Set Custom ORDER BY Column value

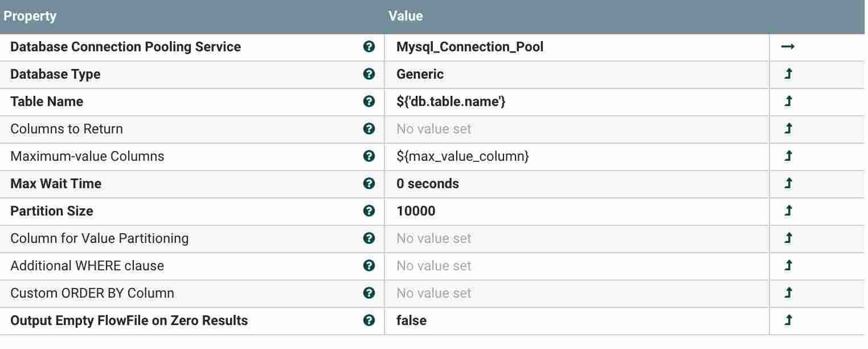tap(434, 293)
